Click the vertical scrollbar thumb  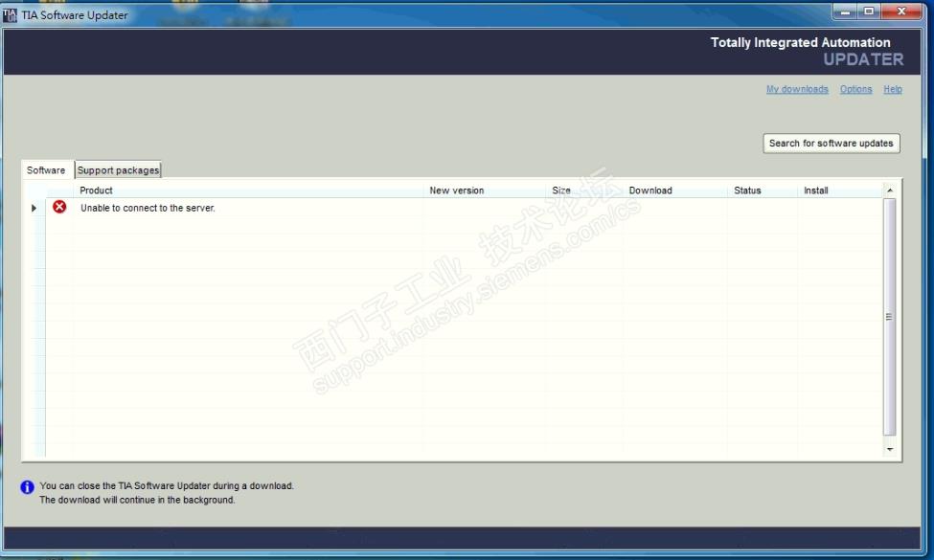[889, 317]
